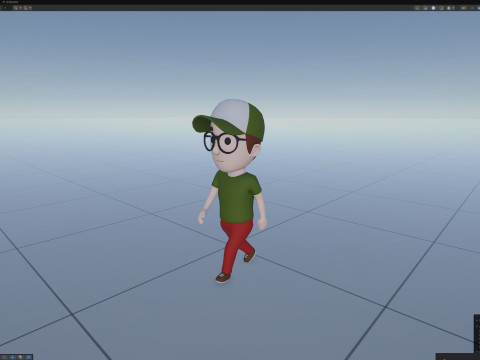Click the red-marked icon in the top-left toolbar
Screen dimensions: 480x360
tap(26, 8)
